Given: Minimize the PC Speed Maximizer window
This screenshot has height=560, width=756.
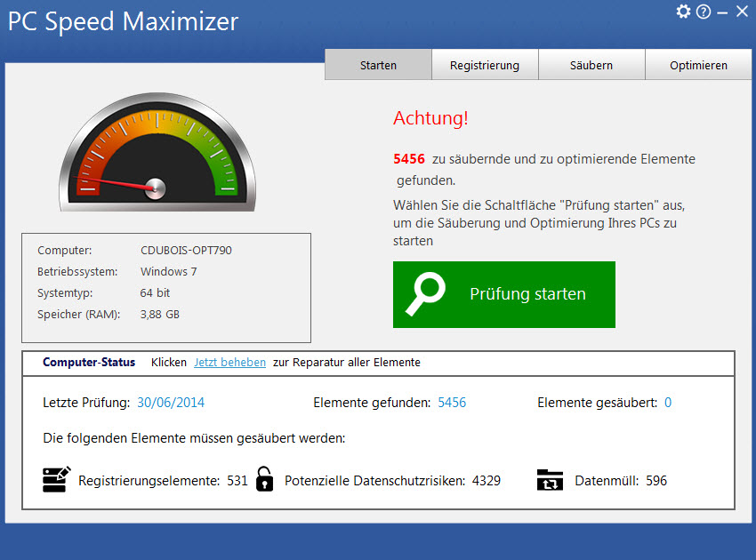Looking at the screenshot, I should pos(722,13).
